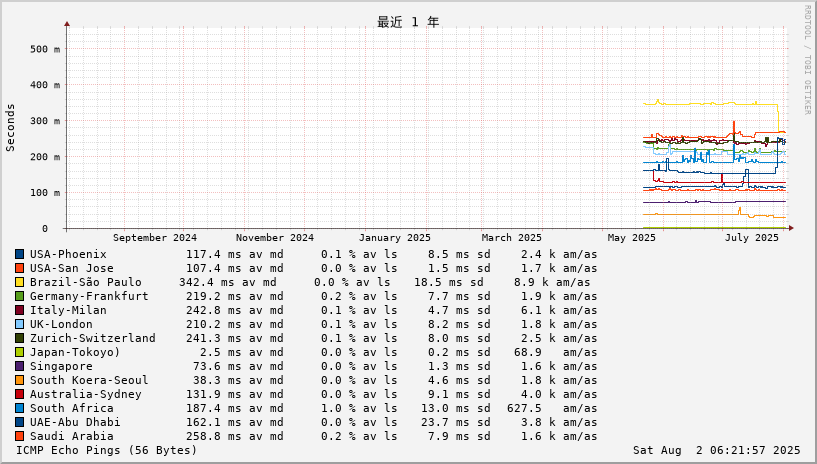Screen dimensions: 817x464
Task: Click the Zurich-Switzerland legend color swatch
Action: coord(19,338)
